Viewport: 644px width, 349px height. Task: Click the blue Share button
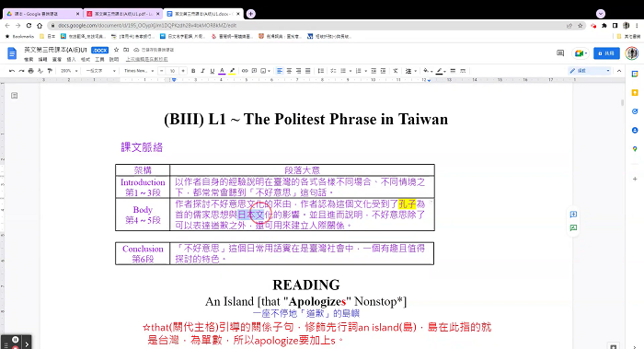tap(606, 53)
